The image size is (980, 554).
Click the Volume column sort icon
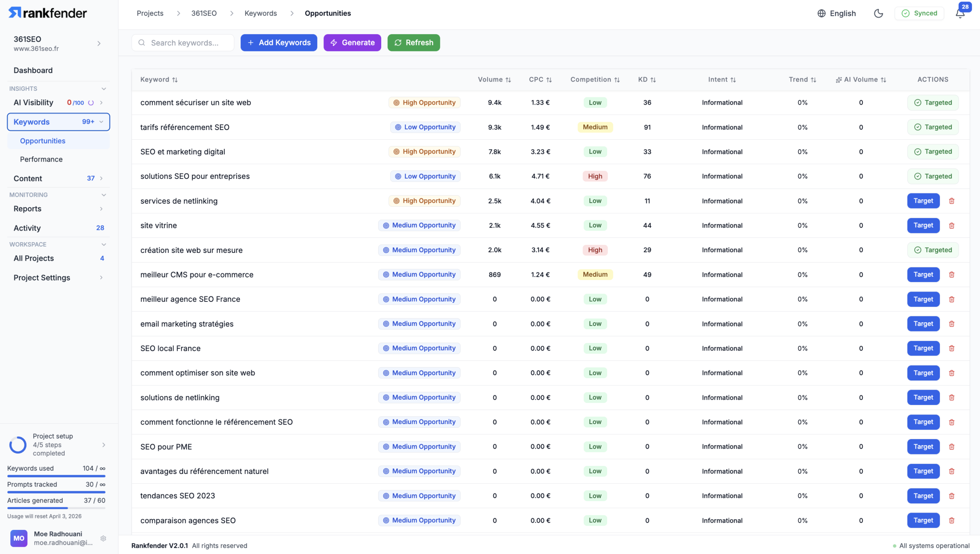click(508, 80)
